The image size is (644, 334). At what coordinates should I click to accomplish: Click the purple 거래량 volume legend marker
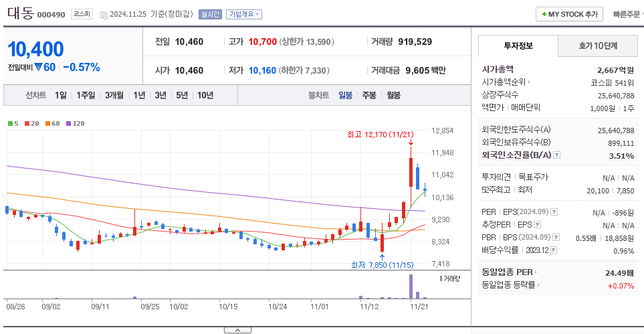point(441,278)
